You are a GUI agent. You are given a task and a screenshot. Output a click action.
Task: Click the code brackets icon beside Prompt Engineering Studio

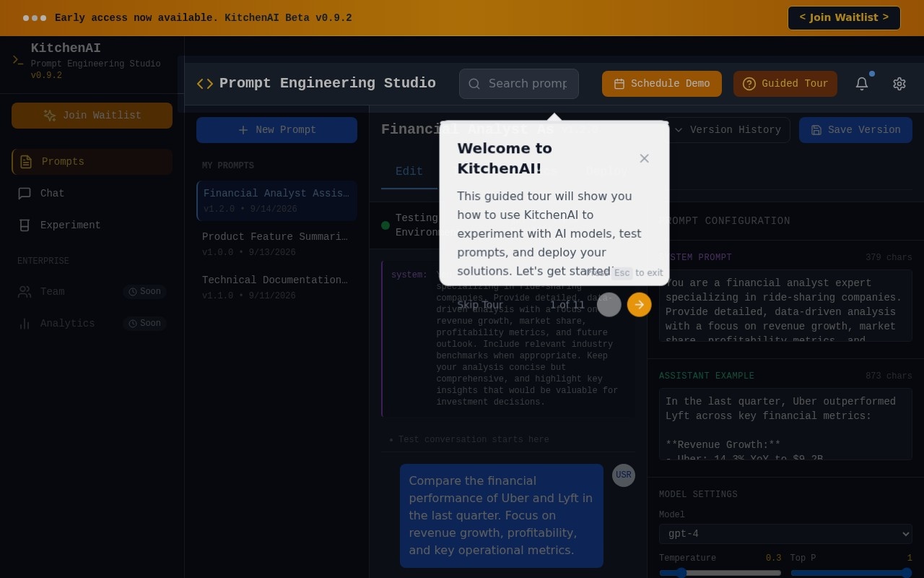pyautogui.click(x=205, y=84)
